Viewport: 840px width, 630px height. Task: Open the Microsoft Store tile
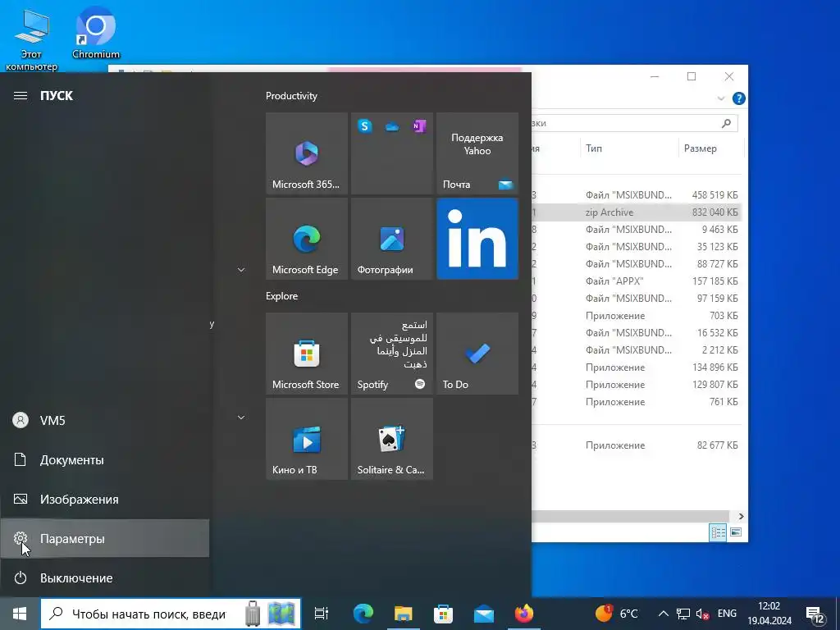(x=307, y=354)
